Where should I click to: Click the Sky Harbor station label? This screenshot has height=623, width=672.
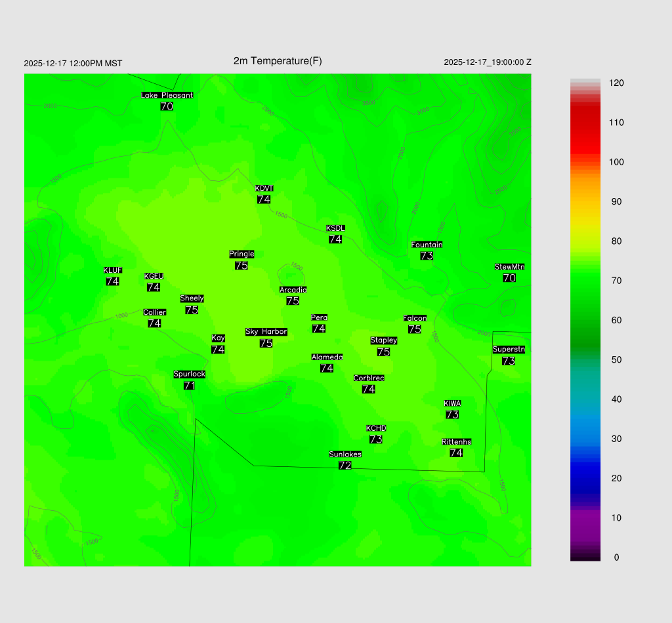pos(266,332)
